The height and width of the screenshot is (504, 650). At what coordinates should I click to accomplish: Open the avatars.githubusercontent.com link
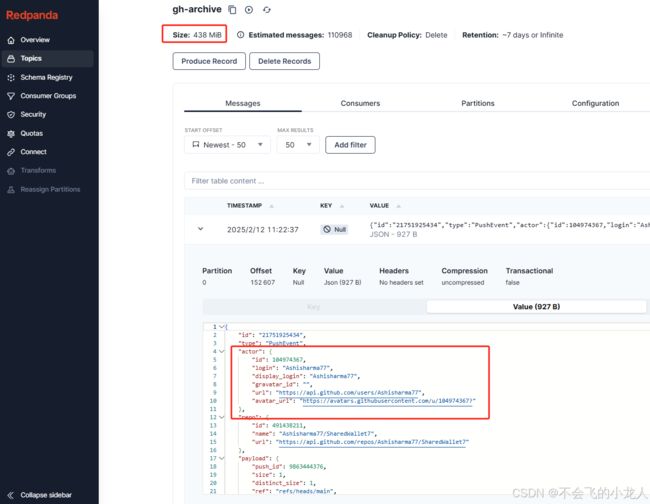point(387,401)
